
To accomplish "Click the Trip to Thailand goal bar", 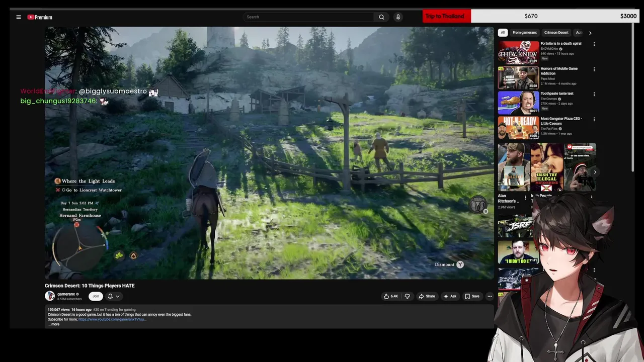I will 531,16.
